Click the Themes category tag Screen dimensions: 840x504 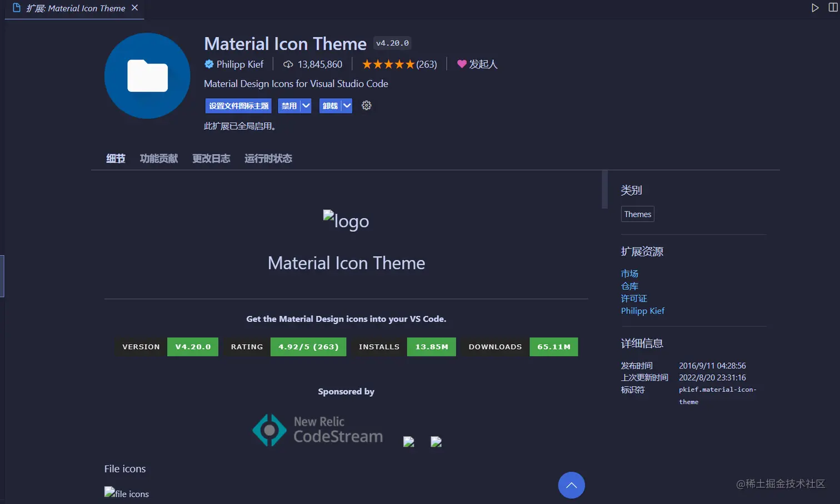pyautogui.click(x=638, y=214)
